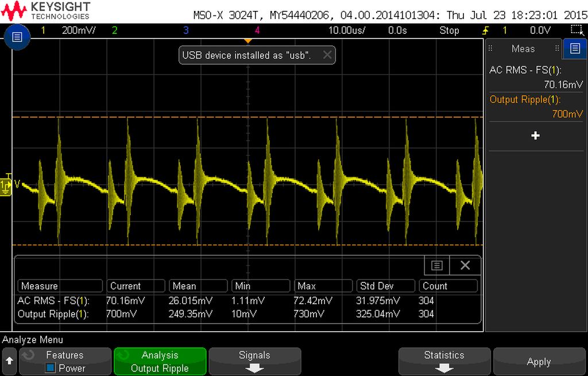Expand the Statistics submenu softkey
The image size is (588, 376).
pyautogui.click(x=444, y=362)
